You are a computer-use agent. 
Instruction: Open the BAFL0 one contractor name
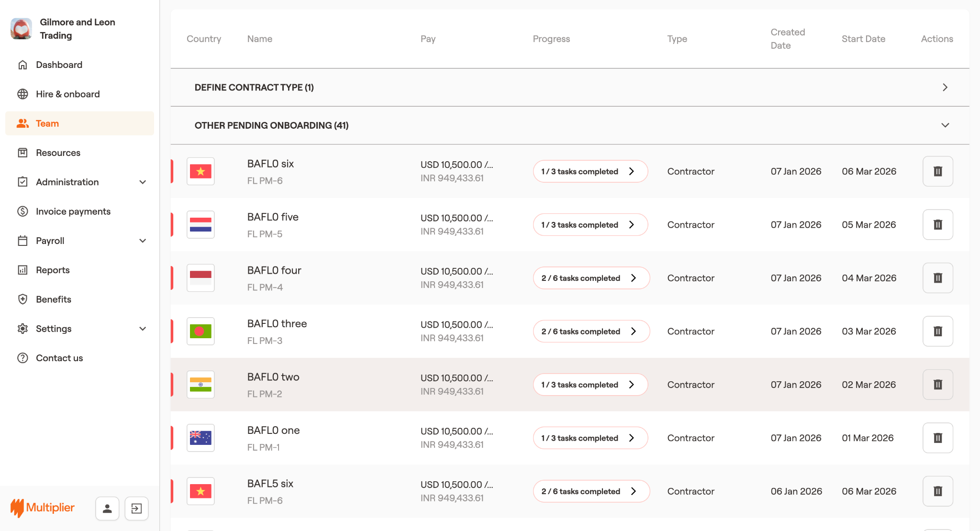point(273,430)
